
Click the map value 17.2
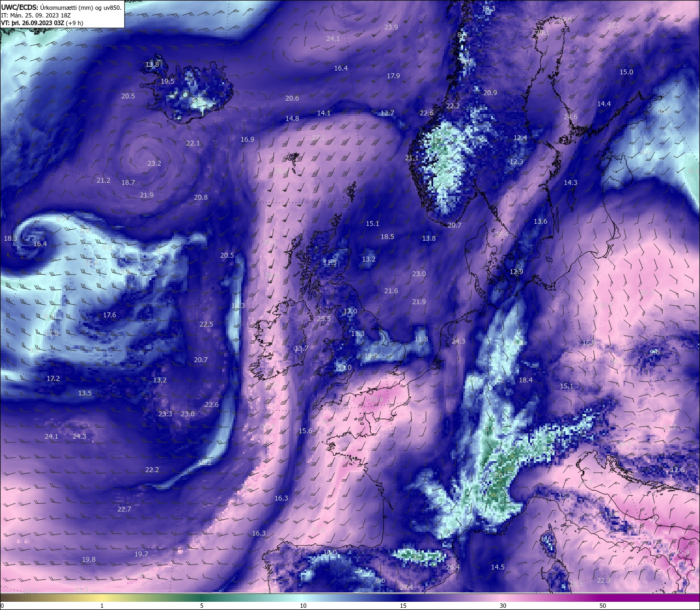(x=53, y=379)
